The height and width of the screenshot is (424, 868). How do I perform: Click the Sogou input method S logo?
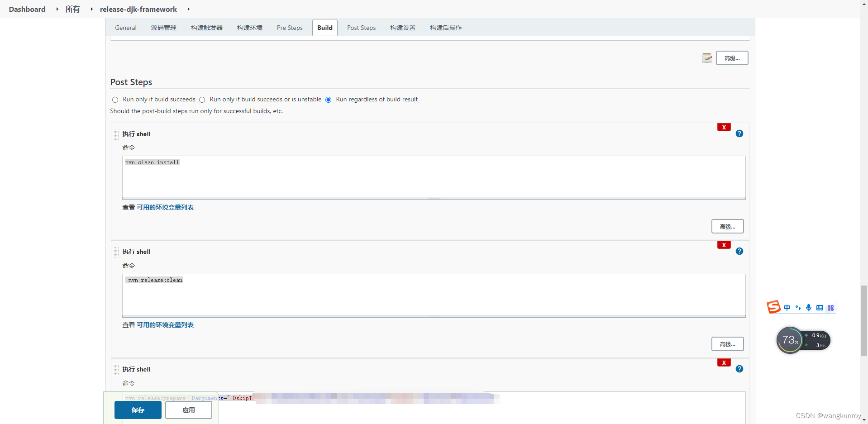pyautogui.click(x=773, y=307)
